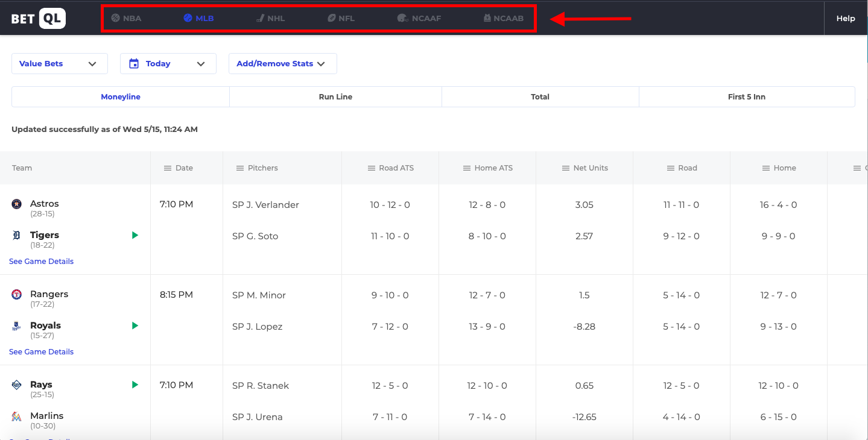868x440 pixels.
Task: Click green arrow next to Tigers
Action: click(135, 235)
